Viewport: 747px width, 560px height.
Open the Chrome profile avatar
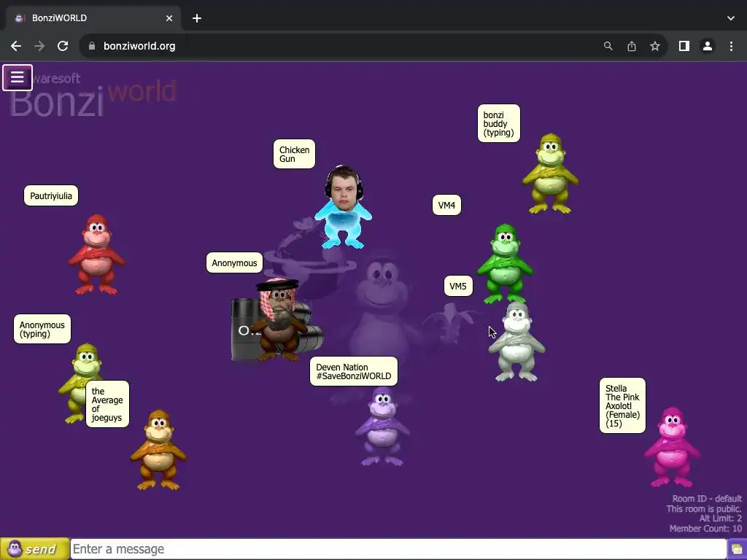708,46
